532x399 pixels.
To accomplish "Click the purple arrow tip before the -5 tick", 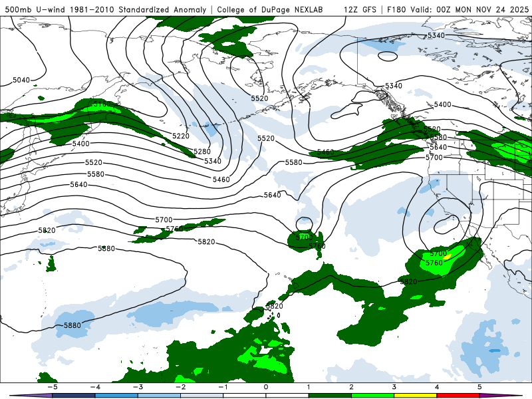I will (32, 396).
